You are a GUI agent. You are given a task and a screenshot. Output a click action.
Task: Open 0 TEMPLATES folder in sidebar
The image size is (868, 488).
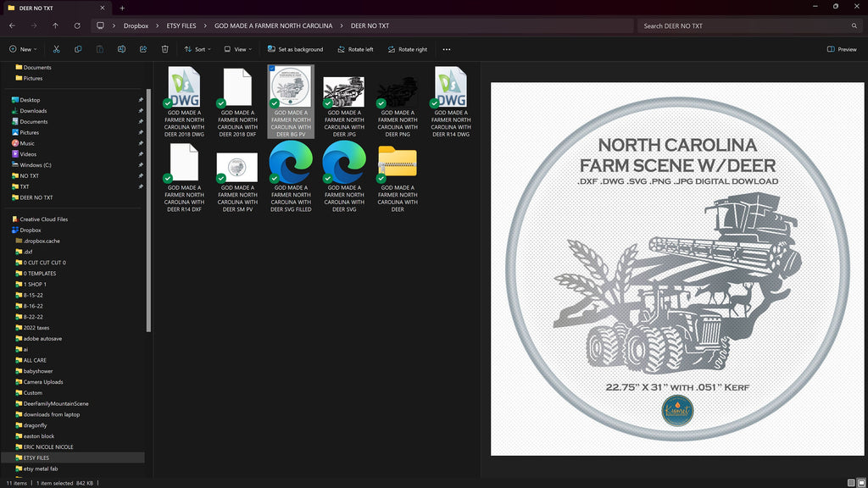pos(39,274)
